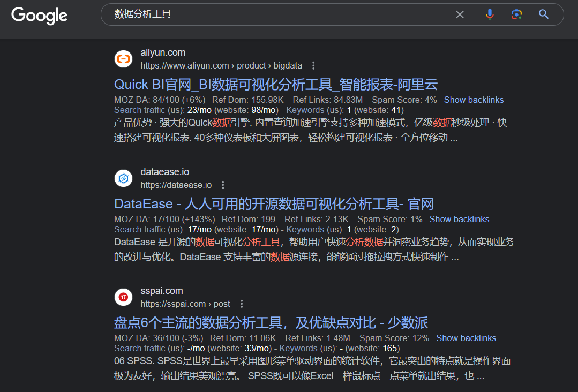This screenshot has height=392, width=578.
Task: Open the three-dot menu for aliyun.com result
Action: click(313, 65)
